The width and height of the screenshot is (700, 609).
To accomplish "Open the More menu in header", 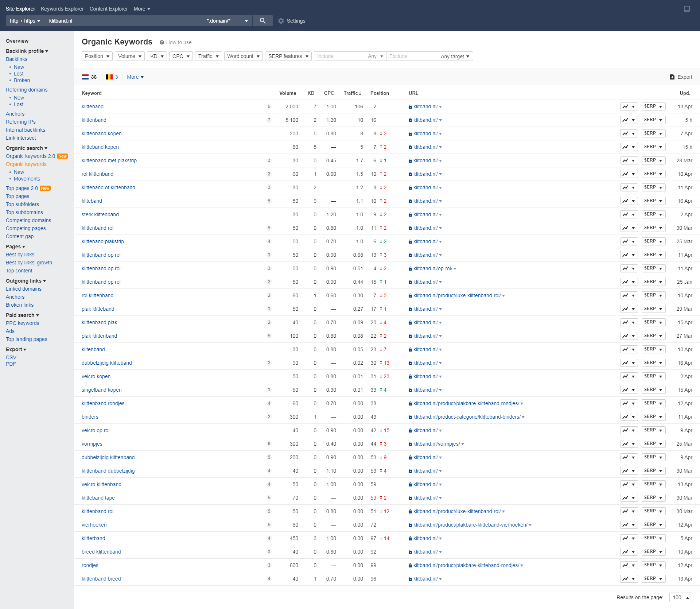I will point(142,9).
